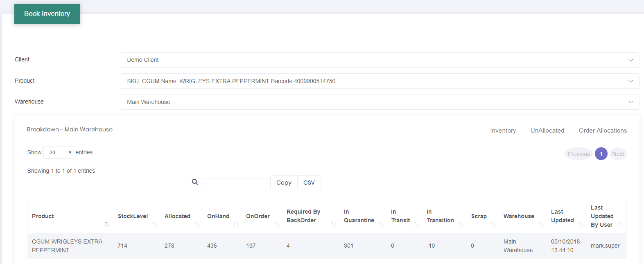Viewport: 644px width, 264px height.
Task: Sort by Required By BackOrder arrows
Action: pyautogui.click(x=334, y=224)
